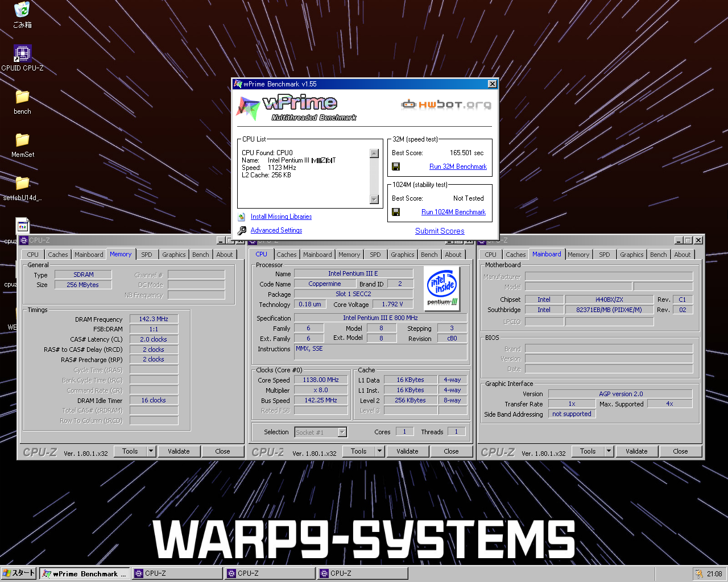Switch to Memory tab in right CPU-Z window
This screenshot has width=728, height=582.
click(x=578, y=255)
